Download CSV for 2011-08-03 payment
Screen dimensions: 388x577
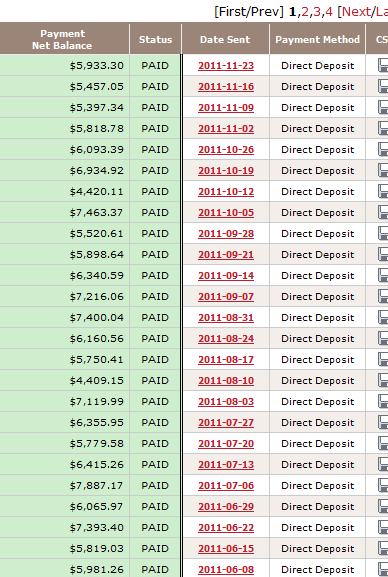(x=383, y=401)
